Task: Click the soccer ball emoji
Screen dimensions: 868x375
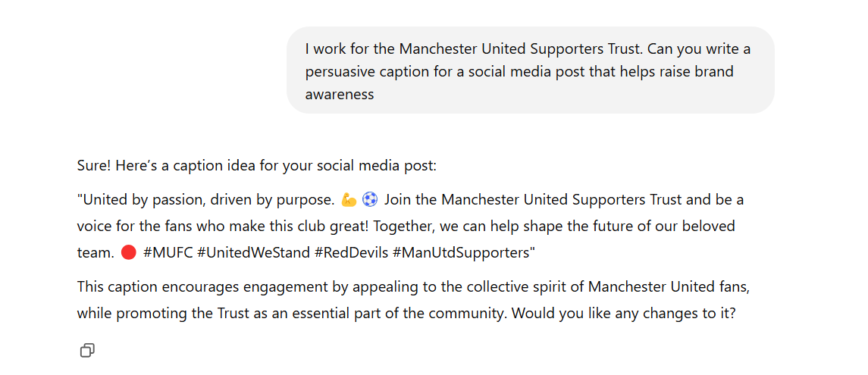Action: pyautogui.click(x=370, y=200)
